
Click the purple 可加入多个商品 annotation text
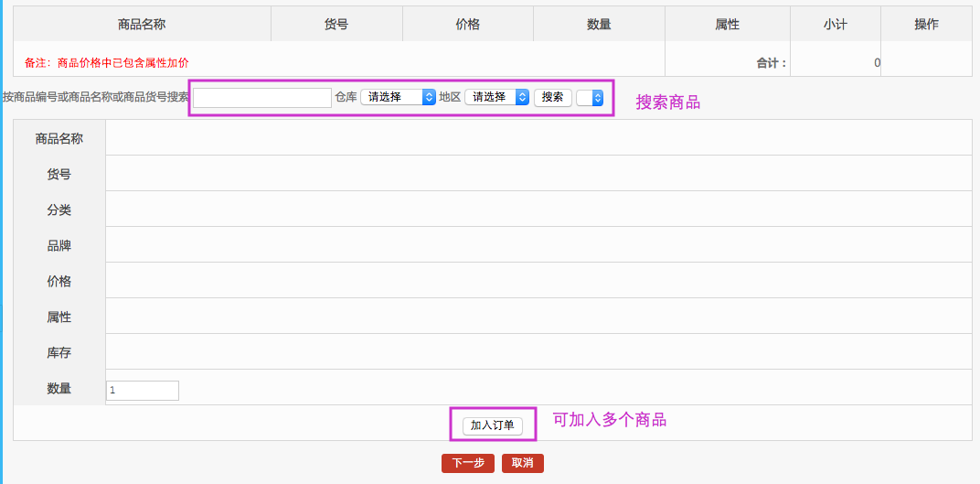(x=610, y=420)
